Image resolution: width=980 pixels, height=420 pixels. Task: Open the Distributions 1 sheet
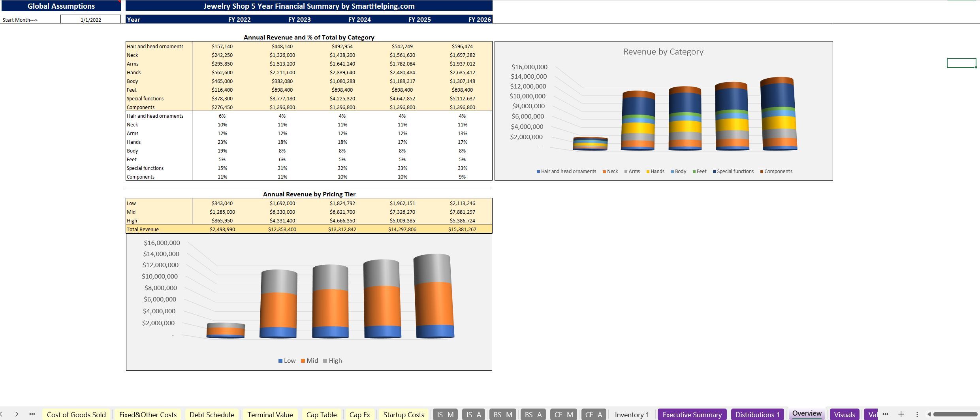coord(757,414)
